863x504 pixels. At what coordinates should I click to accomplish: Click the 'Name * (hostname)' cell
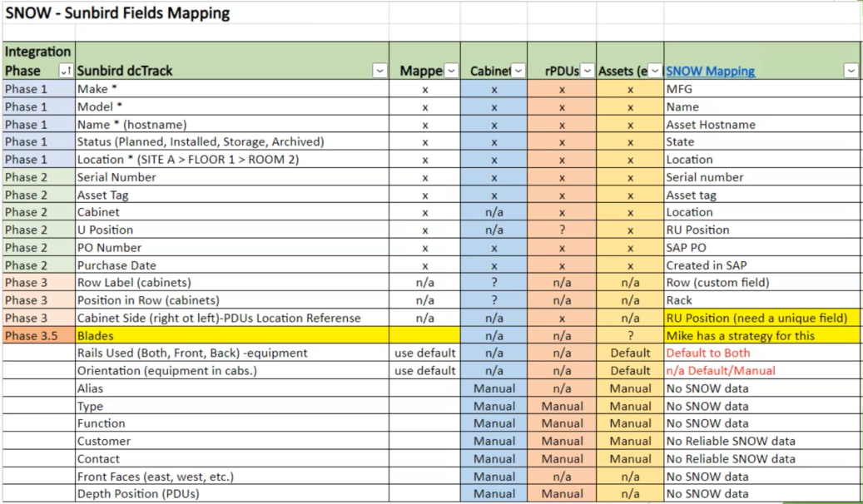click(231, 124)
